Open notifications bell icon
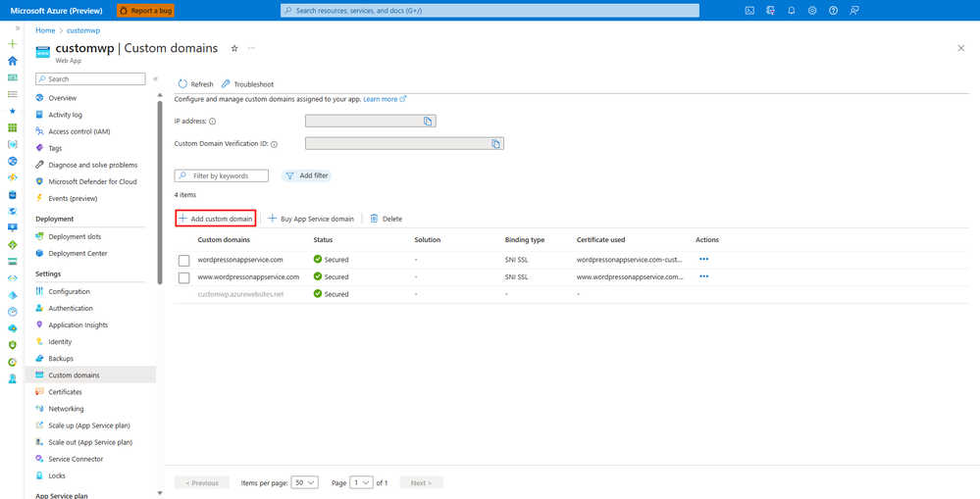Screen dimensions: 980x499 click(x=792, y=11)
